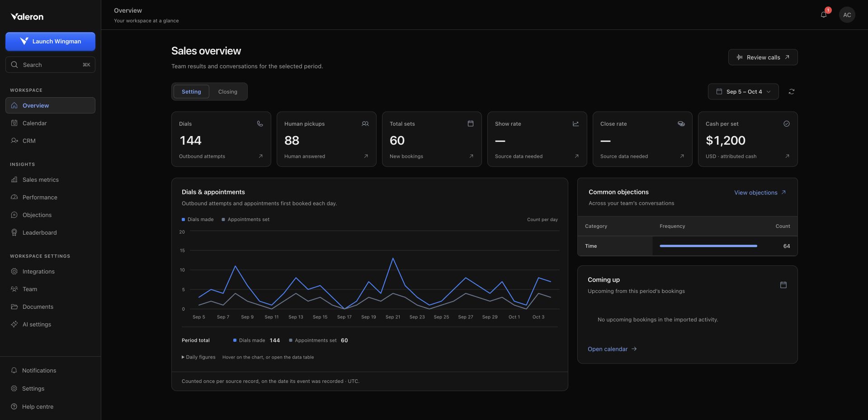The height and width of the screenshot is (420, 868).
Task: Open Cash per set card details arrow
Action: click(x=787, y=156)
